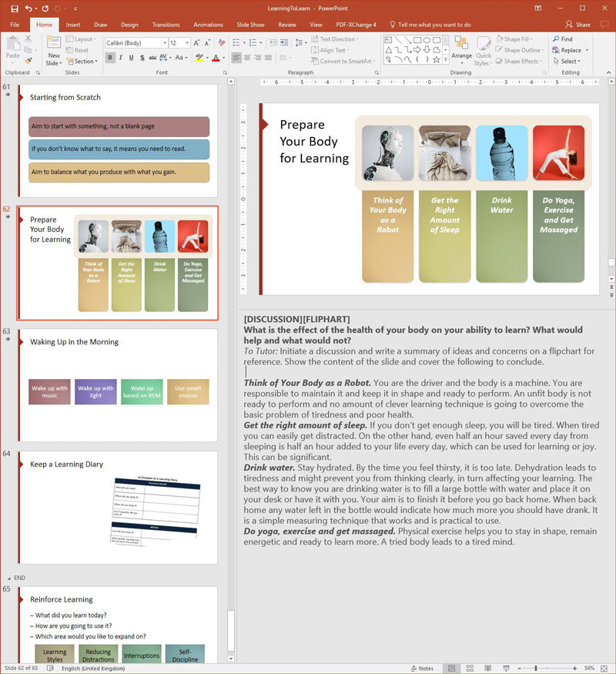616x674 pixels.
Task: Select the oval shape in the shapes gallery
Action: (427, 40)
